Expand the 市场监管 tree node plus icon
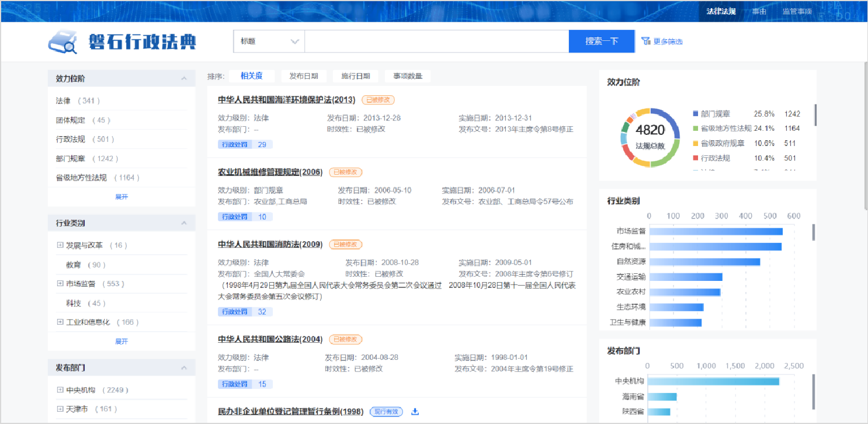This screenshot has height=424, width=868. click(60, 284)
